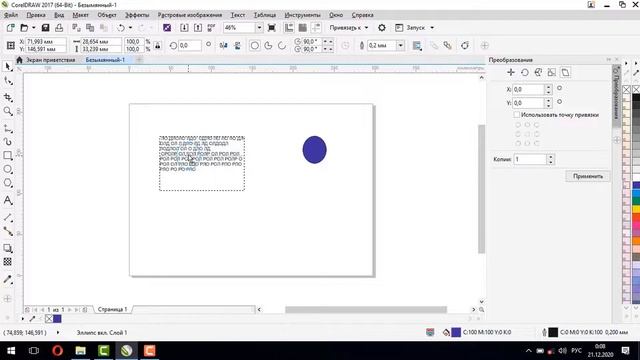
Task: Toggle the lock ratio padlock
Action: [158, 46]
